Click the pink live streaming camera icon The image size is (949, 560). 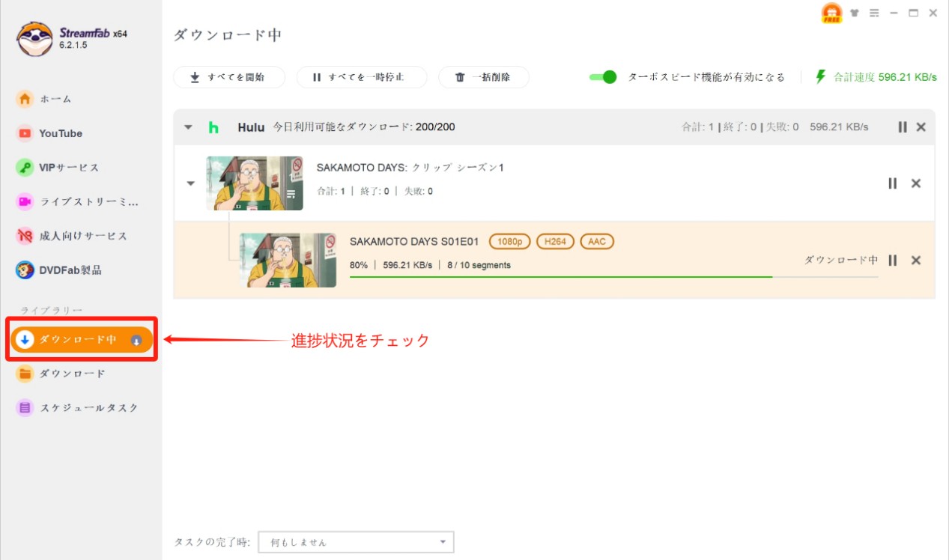point(25,201)
